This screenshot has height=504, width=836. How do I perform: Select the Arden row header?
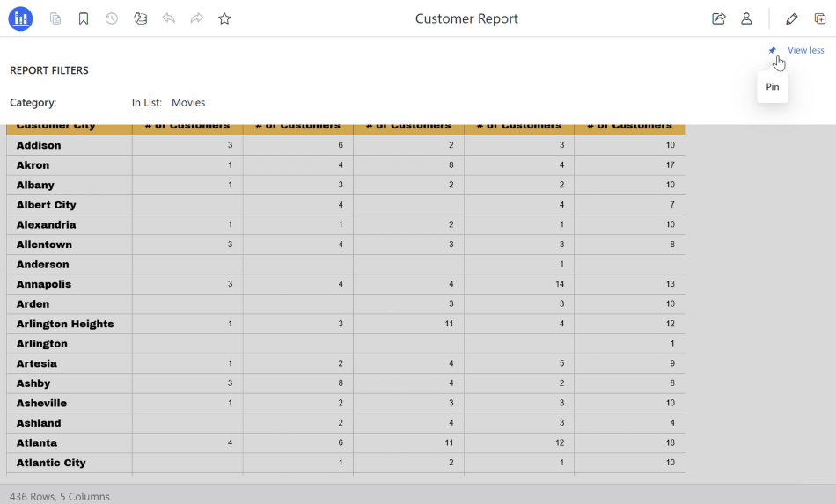[70, 303]
